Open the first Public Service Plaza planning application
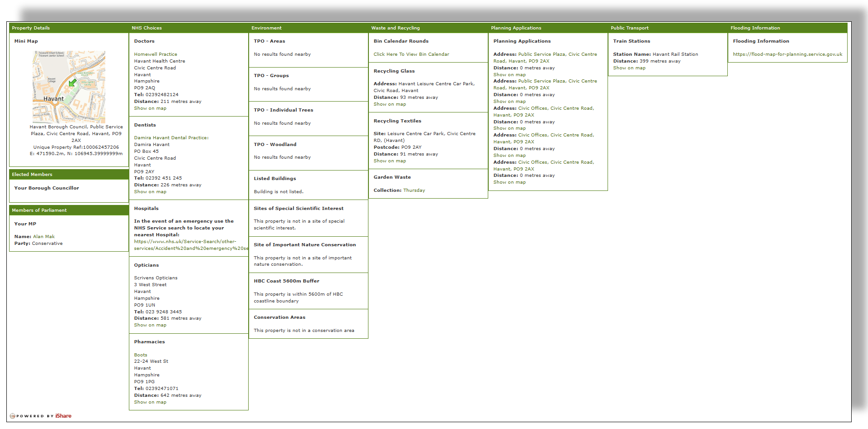This screenshot has width=868, height=429. tap(557, 54)
